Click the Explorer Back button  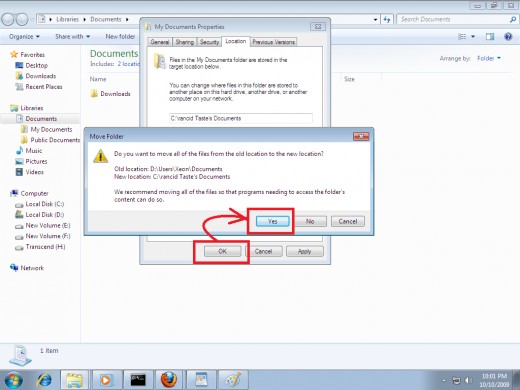pos(8,20)
